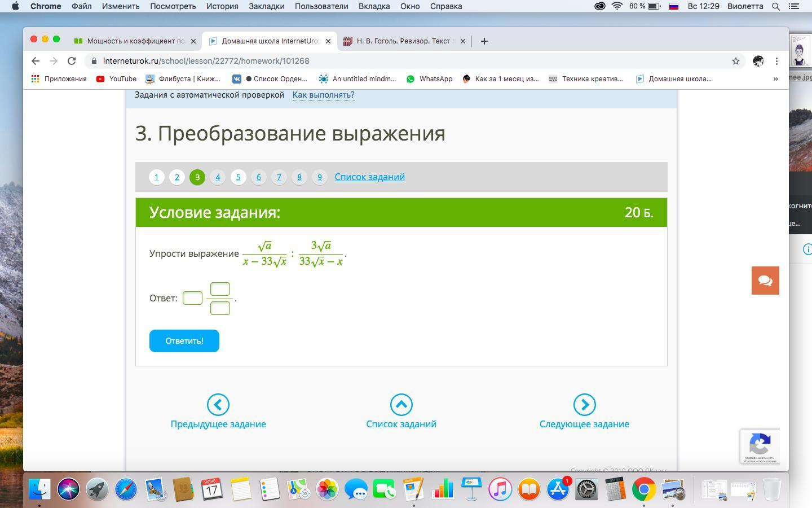Submit the answer with Ответить! button
Screen dimensions: 812x508
(x=184, y=341)
